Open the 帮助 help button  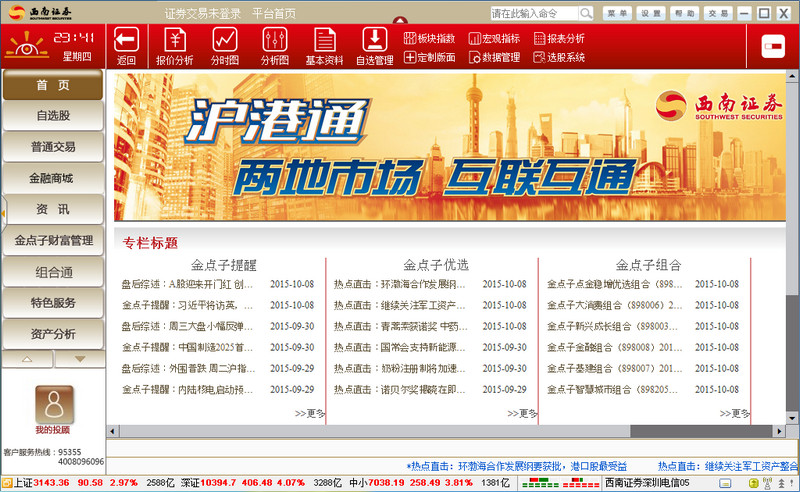(x=684, y=13)
